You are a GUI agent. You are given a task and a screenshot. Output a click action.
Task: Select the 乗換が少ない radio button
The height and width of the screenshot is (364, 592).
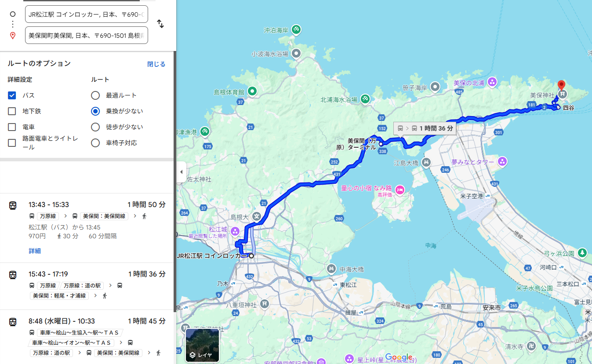click(95, 111)
